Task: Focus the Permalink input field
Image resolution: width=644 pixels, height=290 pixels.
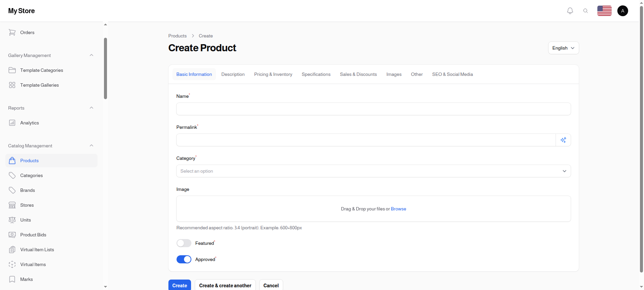Action: (x=366, y=140)
